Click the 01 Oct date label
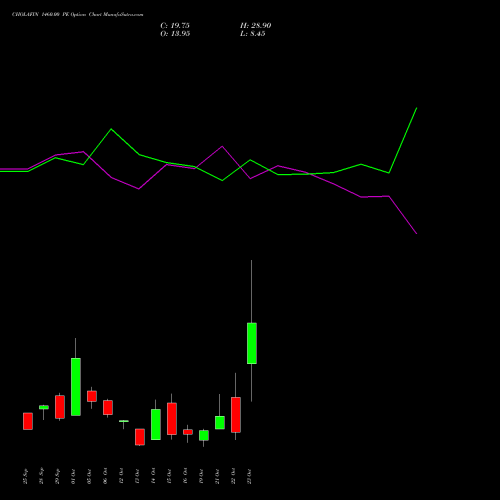Viewport: 500px width, 500px height. [x=74, y=476]
